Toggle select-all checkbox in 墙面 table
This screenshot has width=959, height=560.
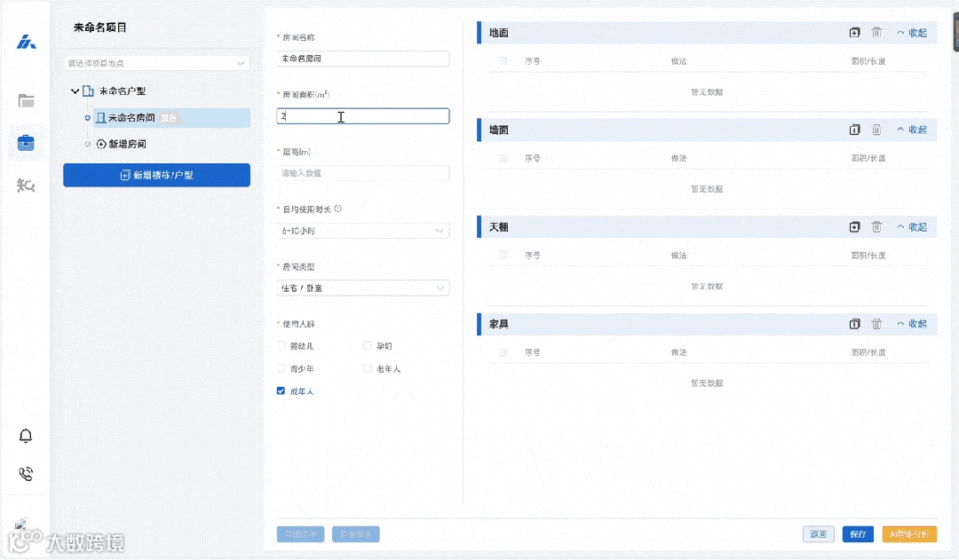coord(503,158)
